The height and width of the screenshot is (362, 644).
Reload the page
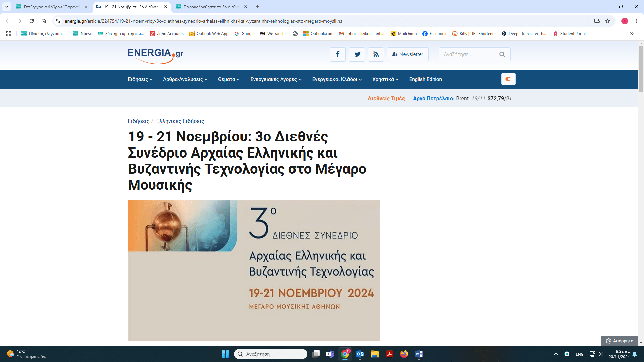(32, 21)
